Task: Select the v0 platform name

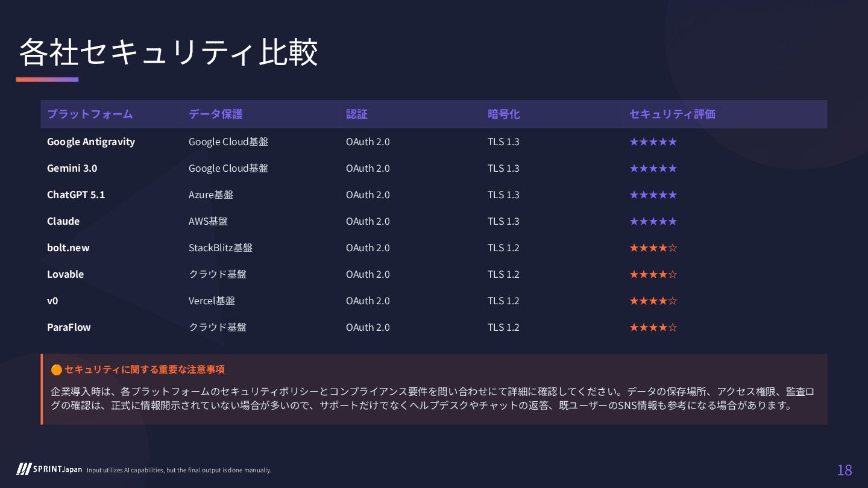Action: (x=52, y=301)
